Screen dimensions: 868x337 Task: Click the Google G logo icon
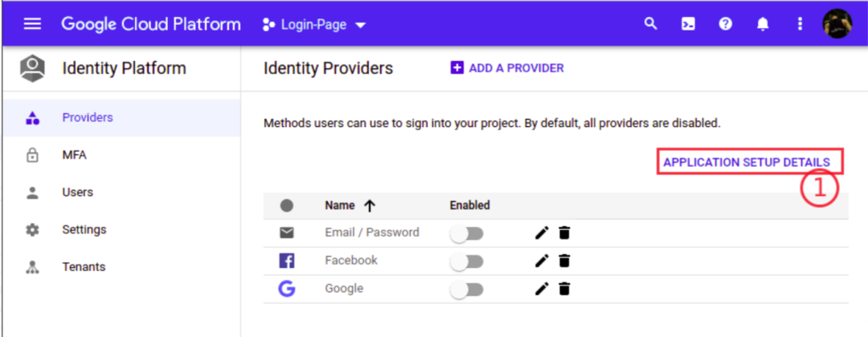(x=286, y=289)
